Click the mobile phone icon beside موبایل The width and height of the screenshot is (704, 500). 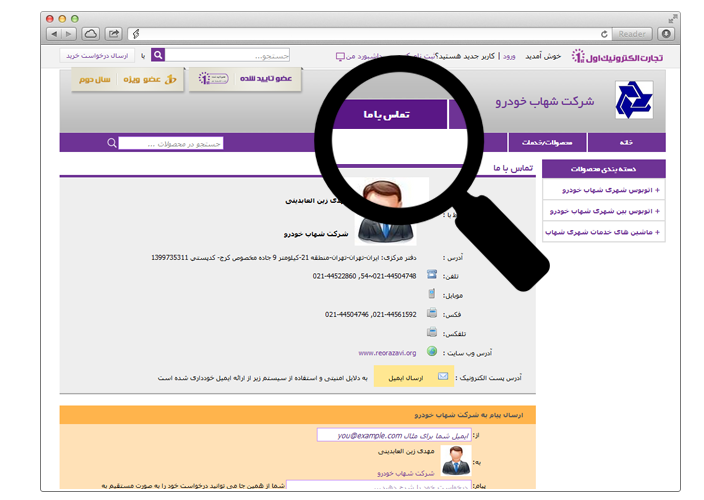point(431,294)
